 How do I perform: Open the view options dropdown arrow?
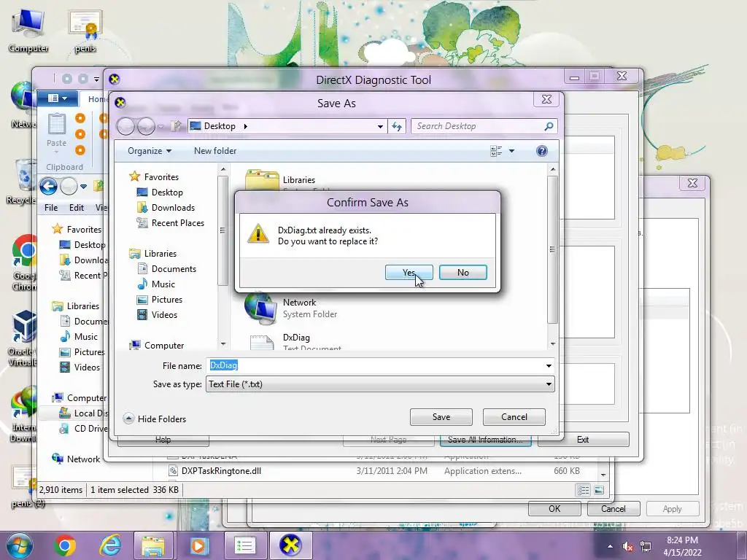click(511, 151)
